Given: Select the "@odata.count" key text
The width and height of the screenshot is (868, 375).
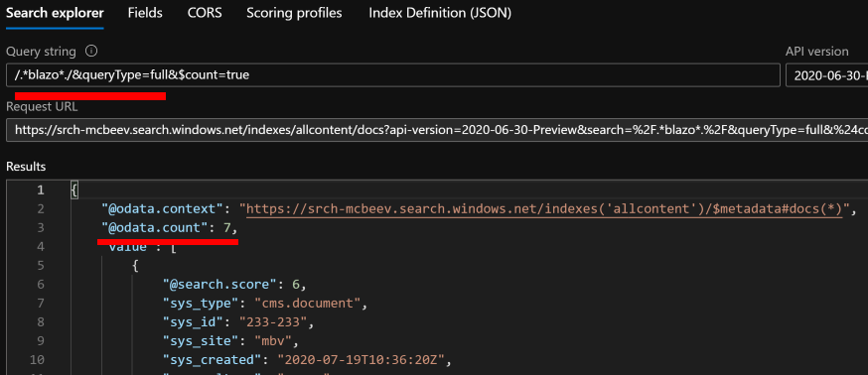Looking at the screenshot, I should (156, 228).
